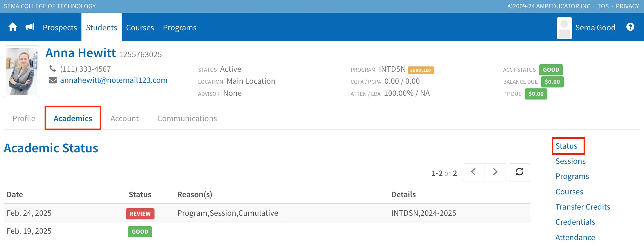Click the Anna Hewitt name heading

click(x=80, y=53)
